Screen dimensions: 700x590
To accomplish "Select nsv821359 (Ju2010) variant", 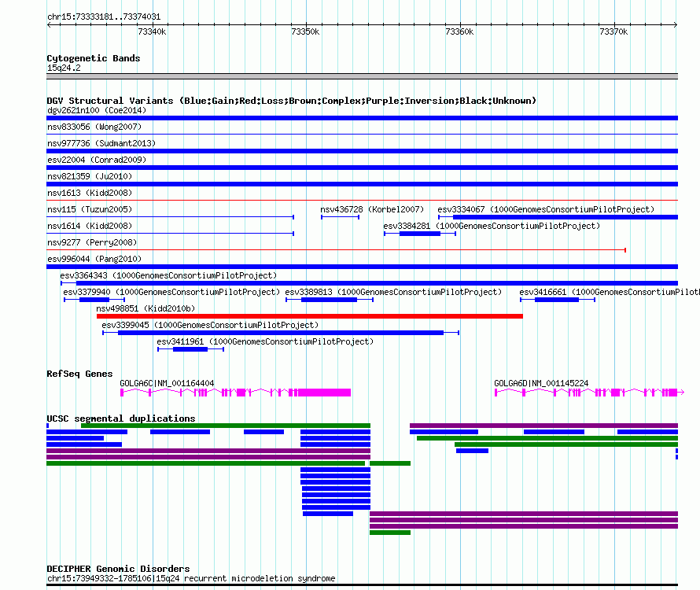I will point(90,176).
